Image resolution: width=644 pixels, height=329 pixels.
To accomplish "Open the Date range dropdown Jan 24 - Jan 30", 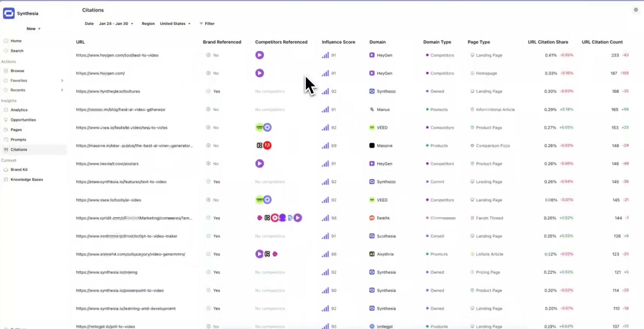I will [x=116, y=24].
